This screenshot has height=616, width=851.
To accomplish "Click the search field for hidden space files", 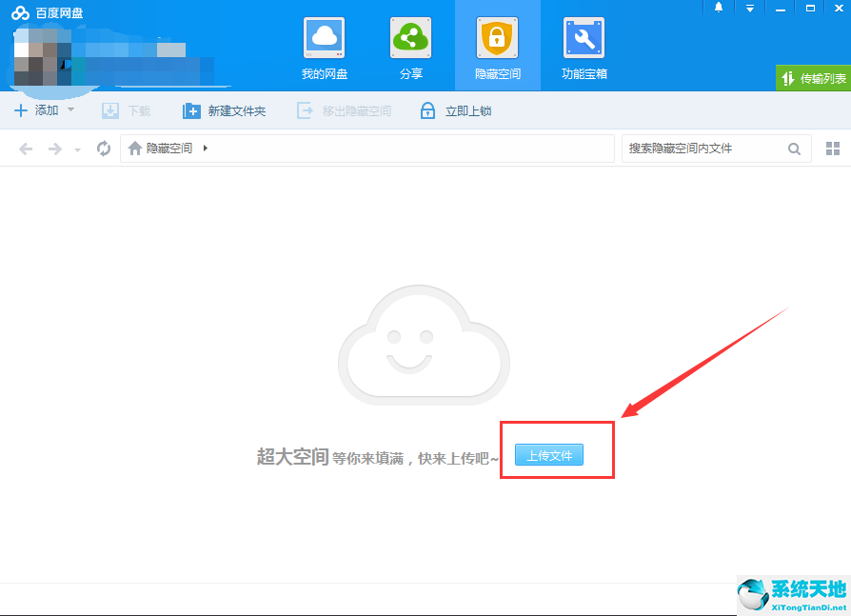I will coord(703,149).
